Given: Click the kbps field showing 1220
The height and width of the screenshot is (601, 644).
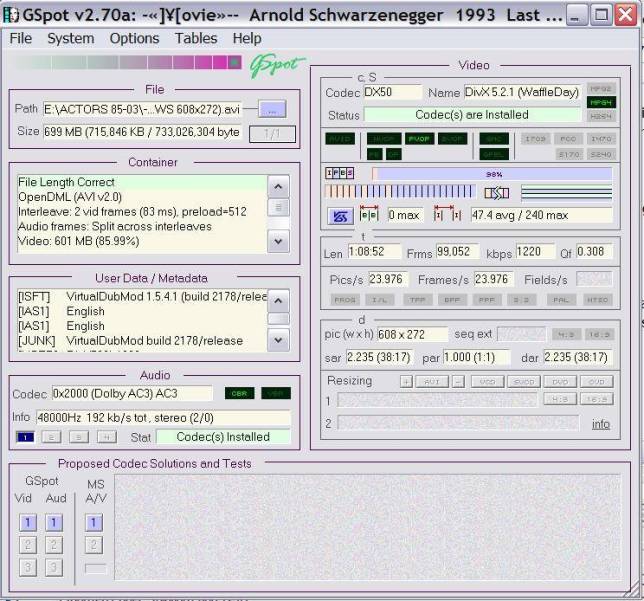Looking at the screenshot, I should point(535,251).
